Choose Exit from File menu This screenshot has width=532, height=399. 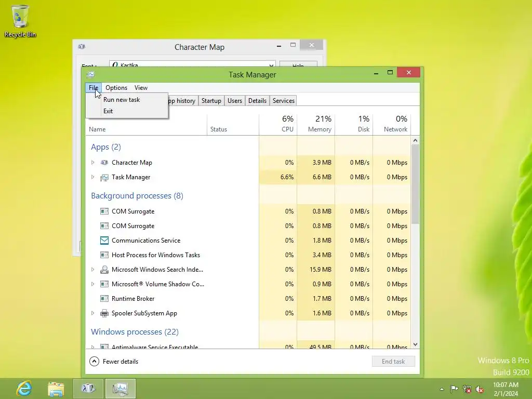pyautogui.click(x=127, y=111)
